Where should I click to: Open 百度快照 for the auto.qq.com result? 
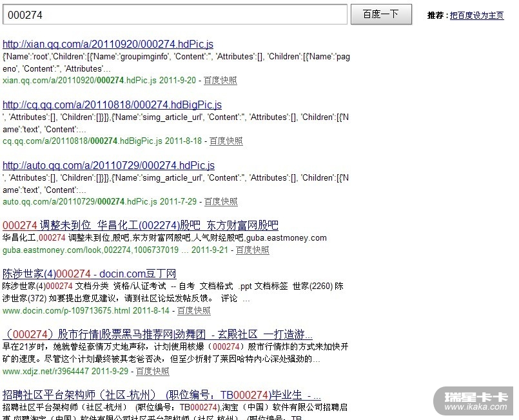click(x=220, y=202)
